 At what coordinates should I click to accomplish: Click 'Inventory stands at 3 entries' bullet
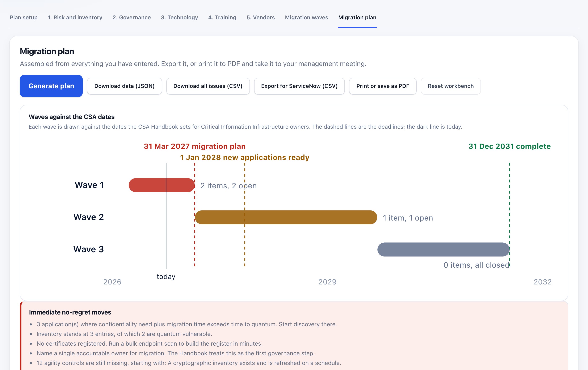pos(124,334)
